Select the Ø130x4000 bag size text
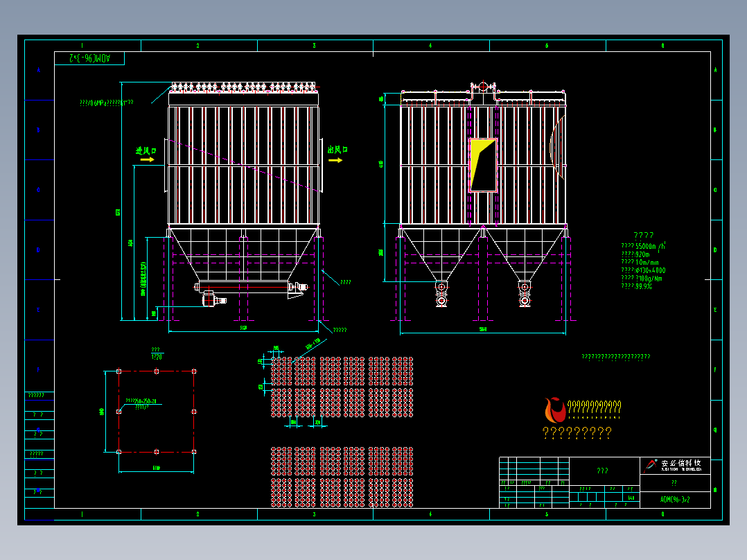Image resolution: width=747 pixels, height=560 pixels. point(651,270)
